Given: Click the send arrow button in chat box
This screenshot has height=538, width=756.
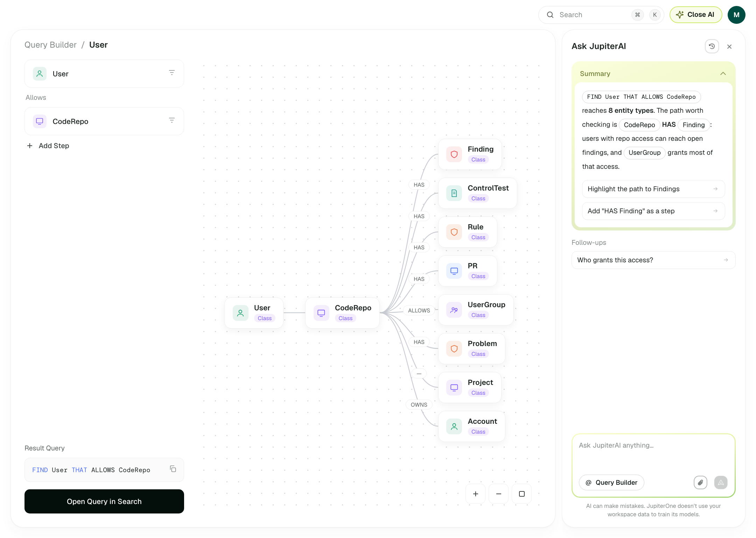Looking at the screenshot, I should 721,483.
